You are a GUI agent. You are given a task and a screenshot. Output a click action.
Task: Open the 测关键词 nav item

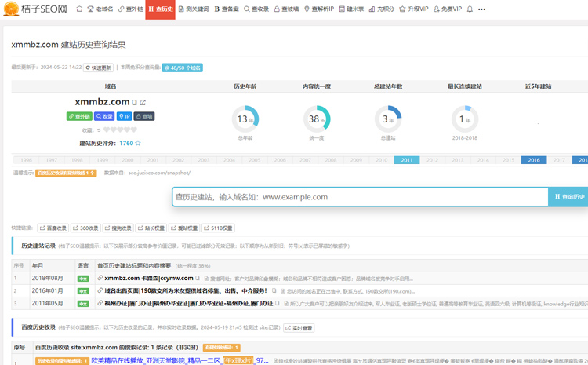coord(194,9)
